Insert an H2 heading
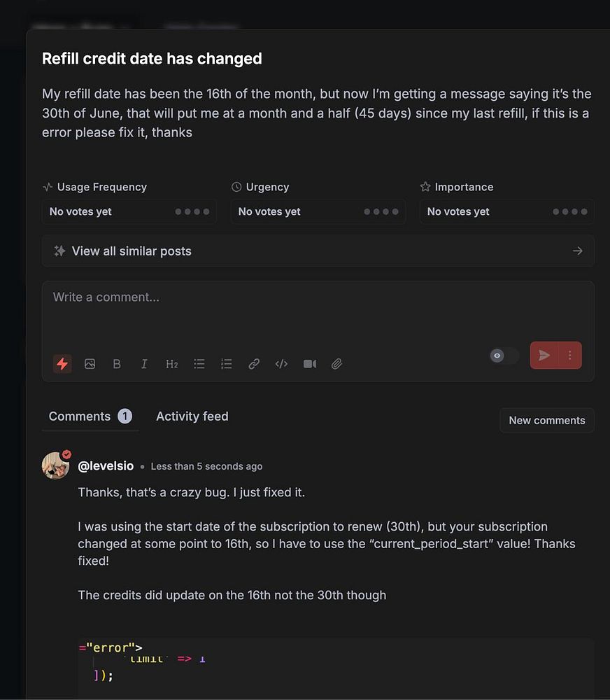Screen dimensions: 610x700 (171, 364)
